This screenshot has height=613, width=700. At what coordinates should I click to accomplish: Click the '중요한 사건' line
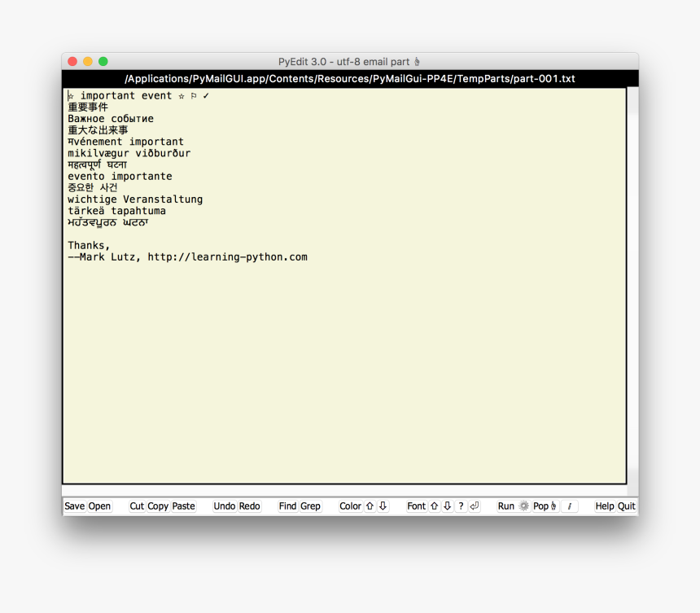click(93, 187)
